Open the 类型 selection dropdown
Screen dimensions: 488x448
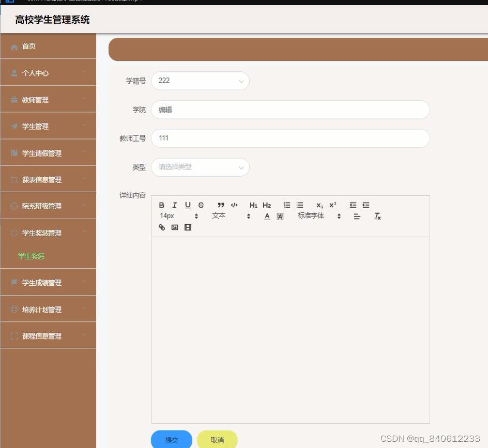200,167
